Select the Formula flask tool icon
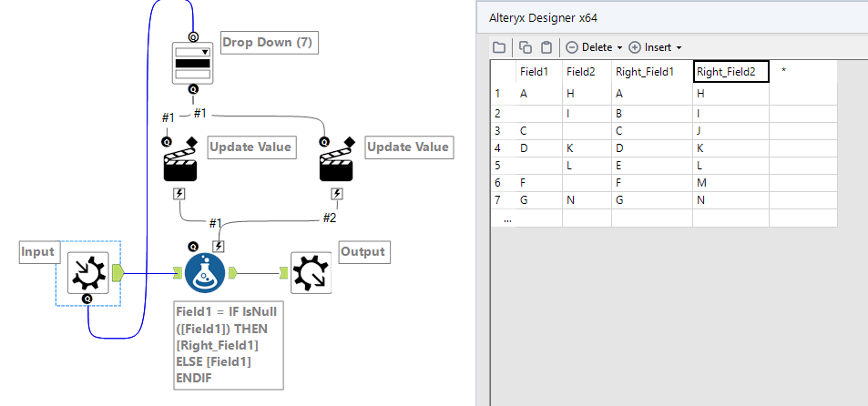This screenshot has width=868, height=406. [x=205, y=272]
